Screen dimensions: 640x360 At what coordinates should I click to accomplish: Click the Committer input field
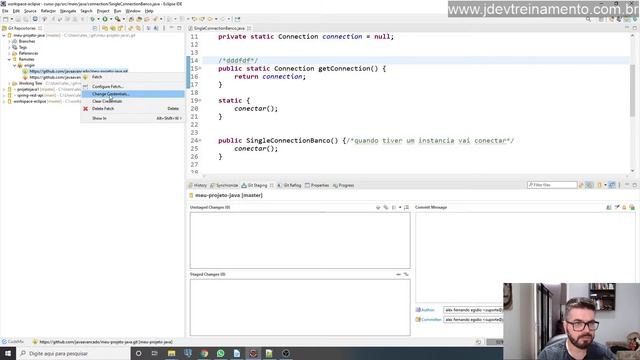coord(473,320)
